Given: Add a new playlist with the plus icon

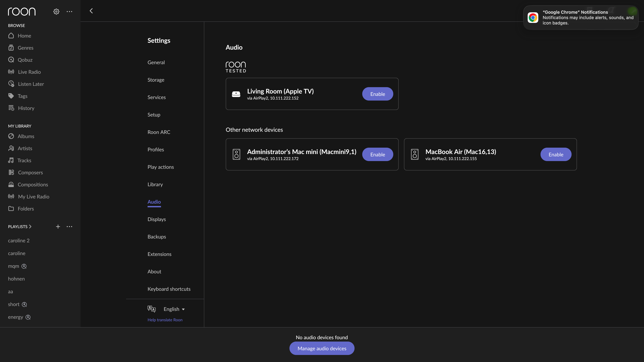Looking at the screenshot, I should tap(58, 227).
